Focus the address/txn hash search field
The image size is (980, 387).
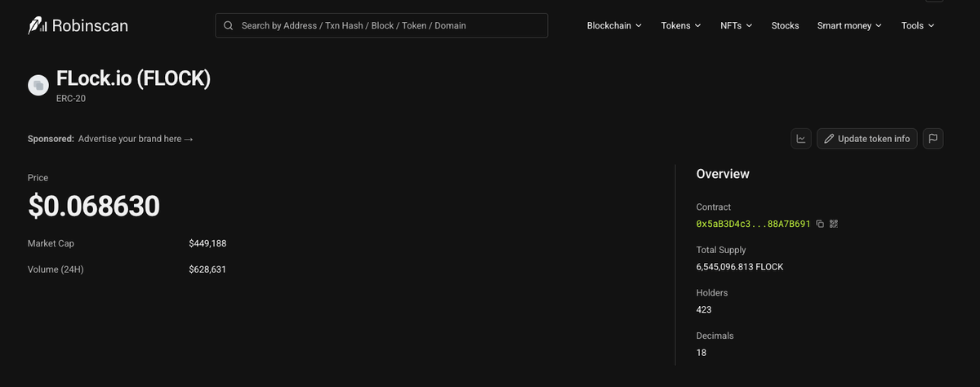[381, 25]
